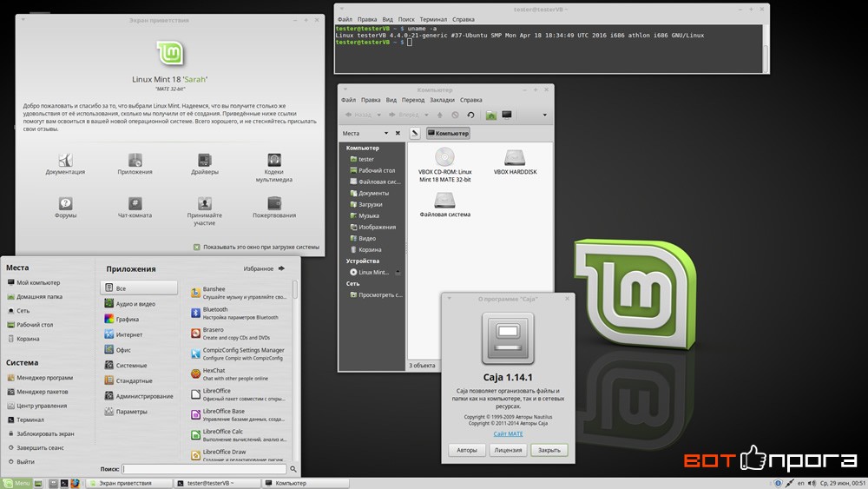Viewport: 868px width, 489px height.
Task: Open the Закладки menu in Caja
Action: pyautogui.click(x=443, y=100)
